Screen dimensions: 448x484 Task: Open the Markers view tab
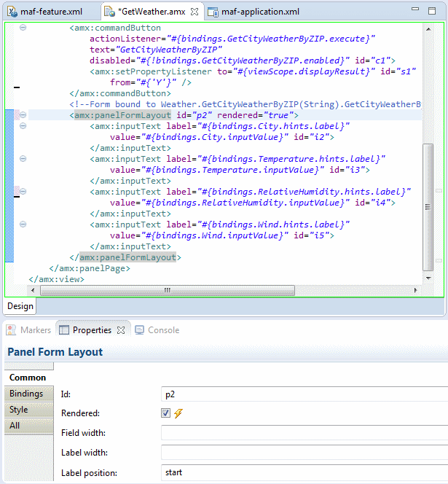[28, 330]
